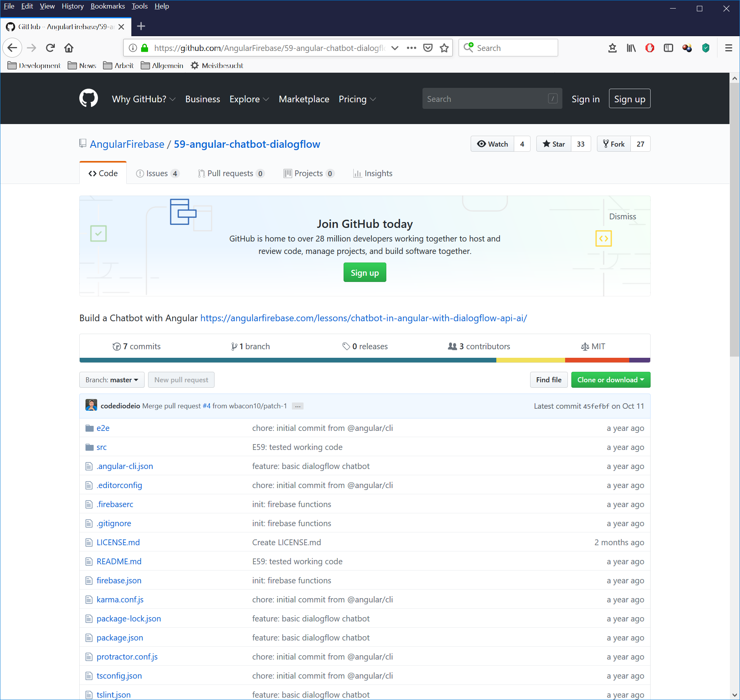The image size is (740, 700).
Task: Open the angularfirebase.com lesson link
Action: 363,318
